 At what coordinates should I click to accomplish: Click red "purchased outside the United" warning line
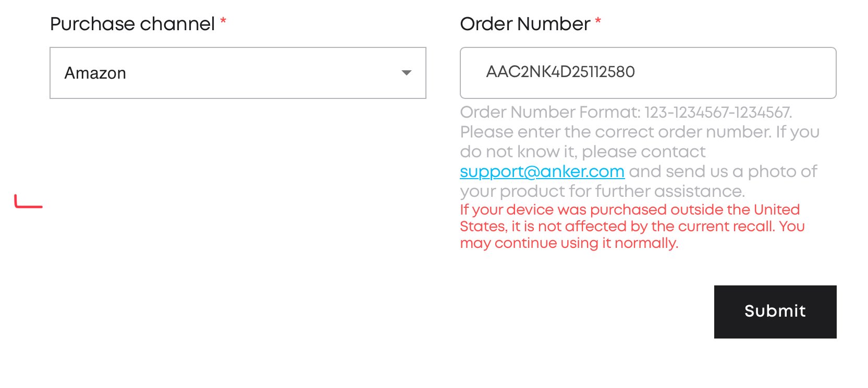tap(630, 209)
